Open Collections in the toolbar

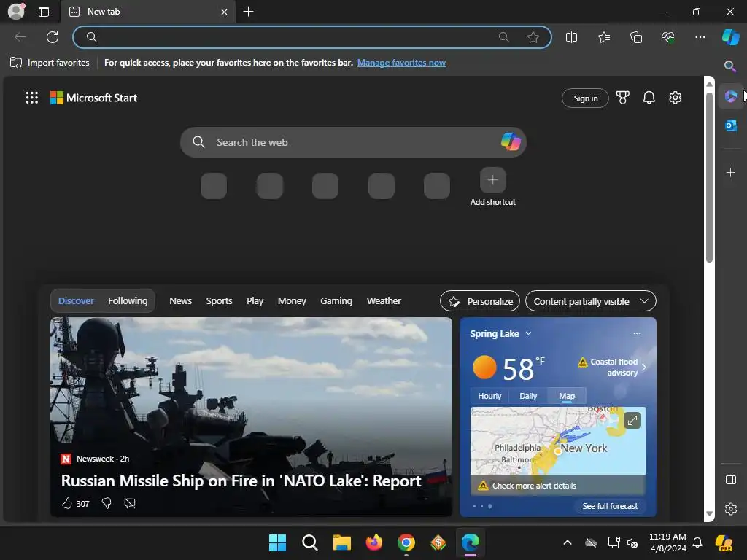pos(636,37)
